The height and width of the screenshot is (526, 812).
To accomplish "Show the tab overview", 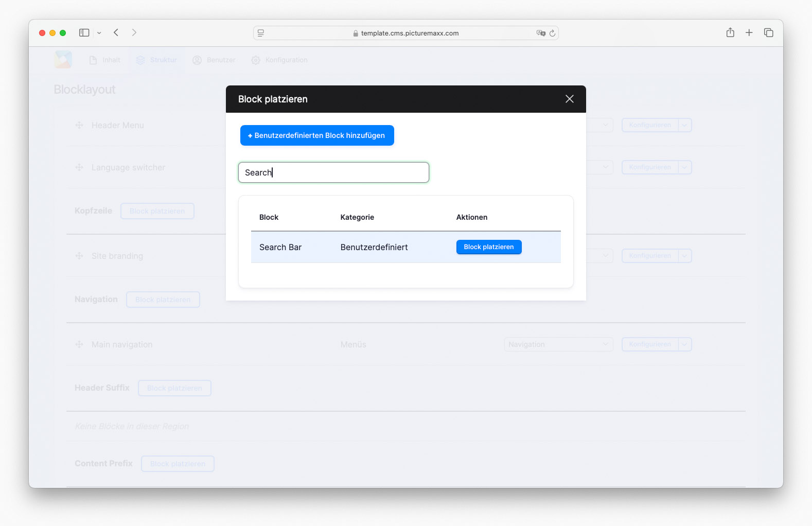I will [x=769, y=32].
